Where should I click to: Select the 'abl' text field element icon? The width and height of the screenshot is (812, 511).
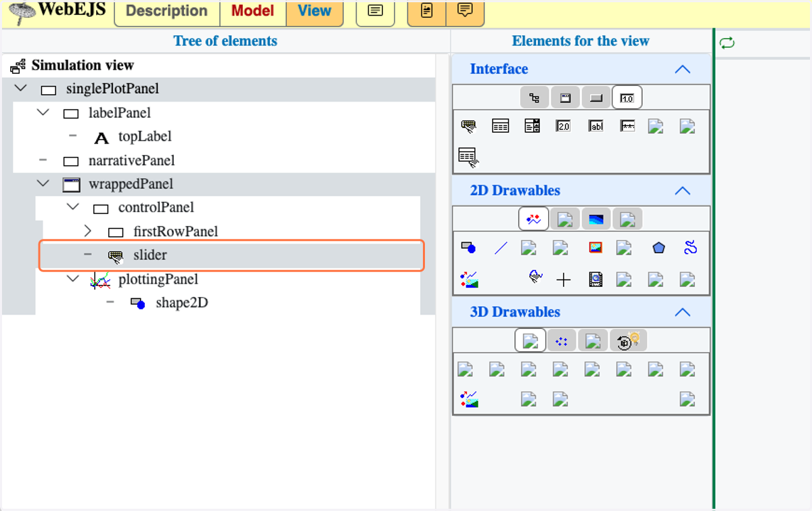click(x=595, y=126)
